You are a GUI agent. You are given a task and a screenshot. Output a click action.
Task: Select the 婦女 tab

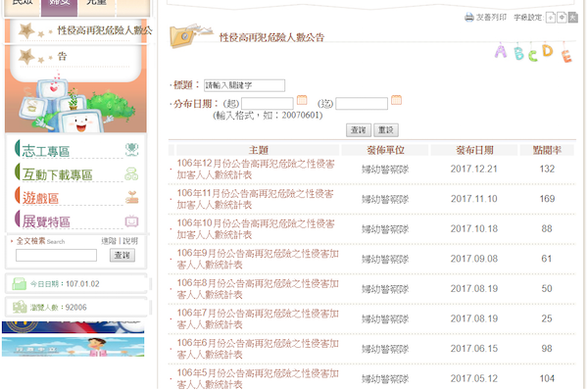59,7
